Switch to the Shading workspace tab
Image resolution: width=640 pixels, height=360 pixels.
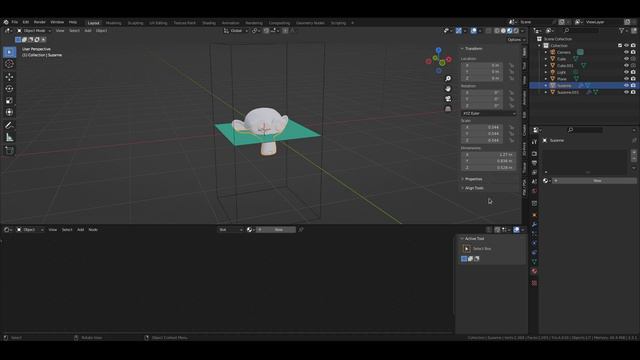coord(209,23)
